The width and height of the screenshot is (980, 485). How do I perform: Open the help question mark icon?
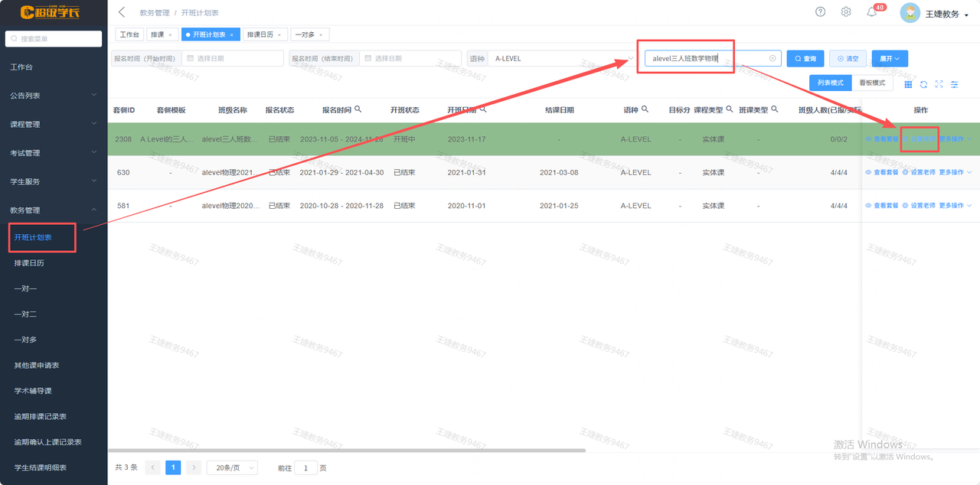[821, 11]
